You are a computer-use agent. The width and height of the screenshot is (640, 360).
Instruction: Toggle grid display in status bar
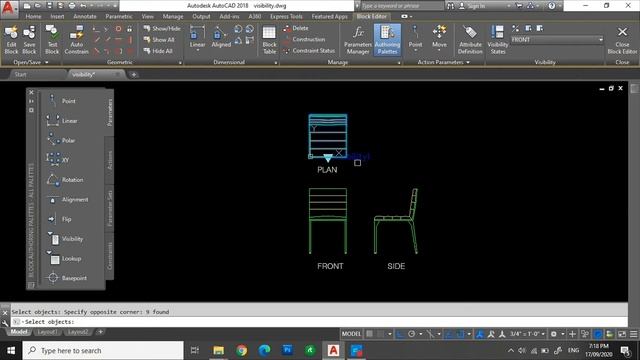(369, 334)
